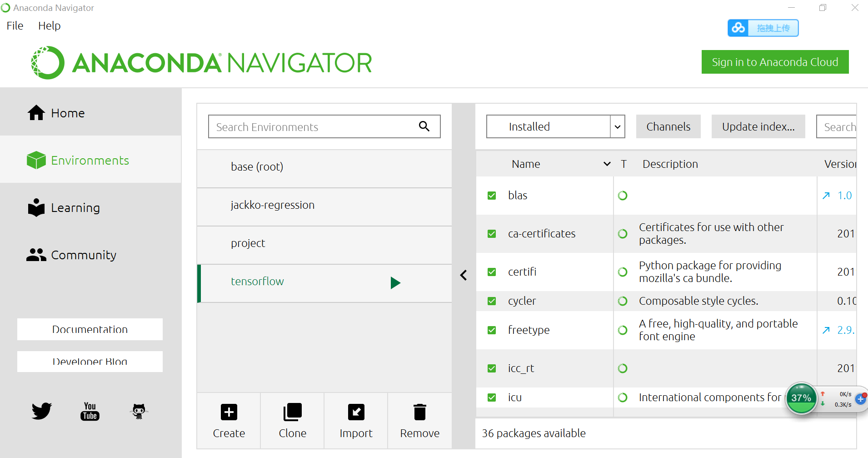This screenshot has width=868, height=458.
Task: Click the ca-certificates type circle icon
Action: [x=623, y=234]
